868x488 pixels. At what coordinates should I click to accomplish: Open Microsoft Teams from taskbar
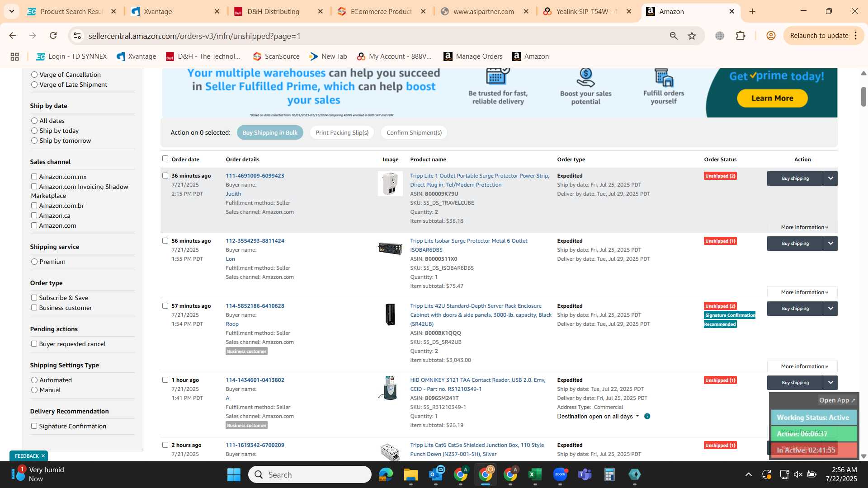click(x=585, y=474)
